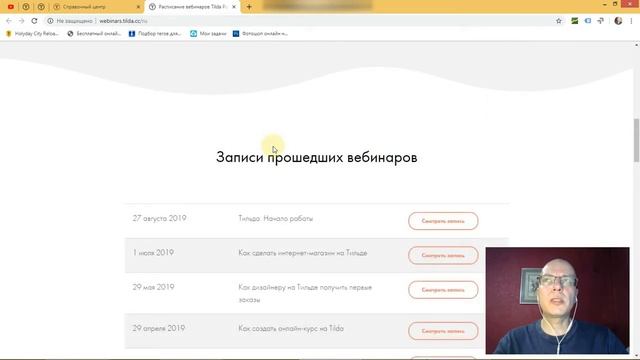This screenshot has height=360, width=640.
Task: Open the Chrome three-dot menu
Action: 631,21
